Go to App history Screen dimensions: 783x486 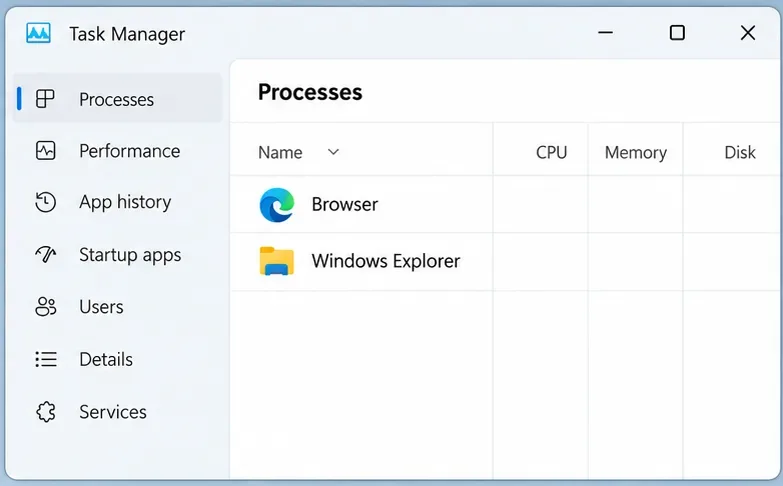[117, 202]
